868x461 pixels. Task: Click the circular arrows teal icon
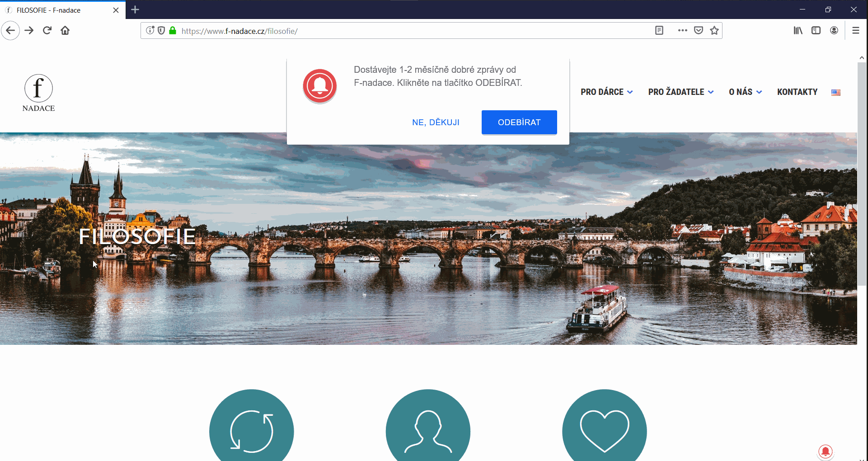pyautogui.click(x=252, y=425)
